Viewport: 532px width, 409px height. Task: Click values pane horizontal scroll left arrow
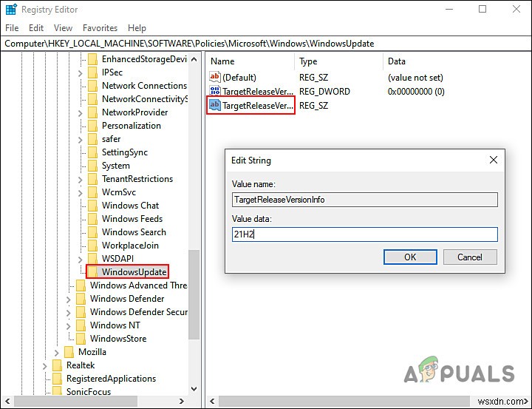(x=212, y=402)
